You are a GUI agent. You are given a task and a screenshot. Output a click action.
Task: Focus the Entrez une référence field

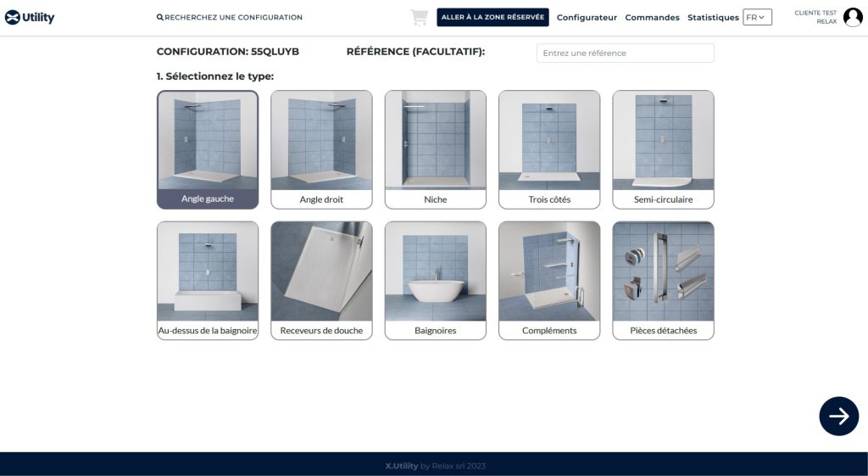click(x=625, y=53)
